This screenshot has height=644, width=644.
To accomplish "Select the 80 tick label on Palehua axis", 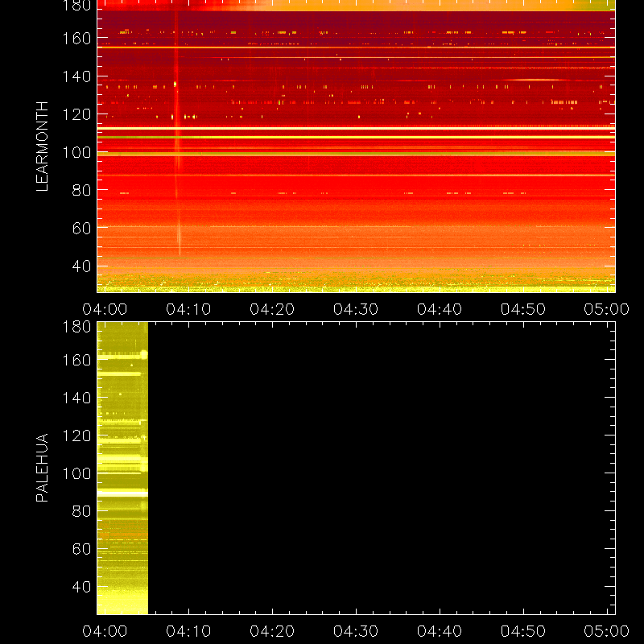I will (81, 511).
